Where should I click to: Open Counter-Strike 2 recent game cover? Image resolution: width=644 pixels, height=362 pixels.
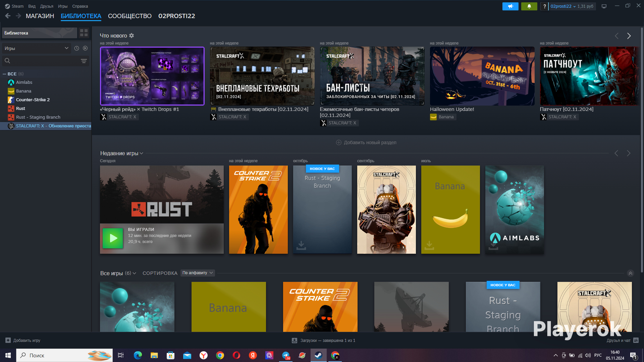(258, 210)
